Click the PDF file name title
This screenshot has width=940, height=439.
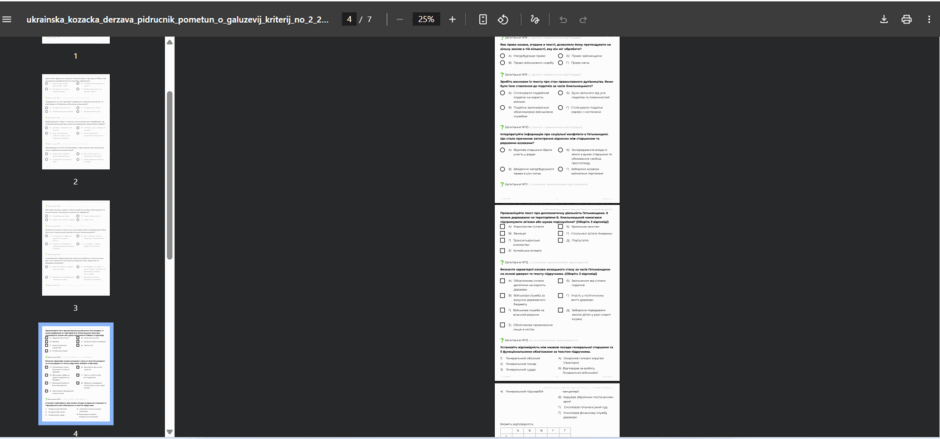pyautogui.click(x=177, y=19)
